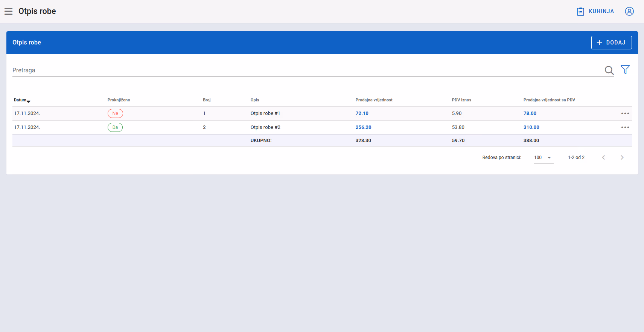Image resolution: width=644 pixels, height=332 pixels.
Task: Click the 328.30 total sales value
Action: pos(363,141)
